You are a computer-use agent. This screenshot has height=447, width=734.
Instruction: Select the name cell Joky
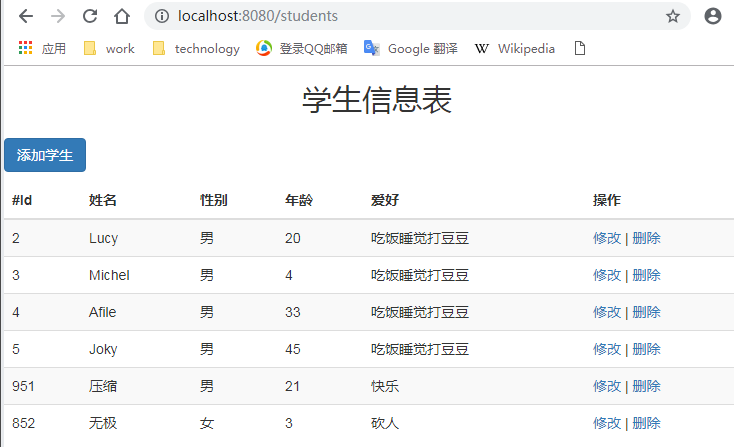coord(103,349)
